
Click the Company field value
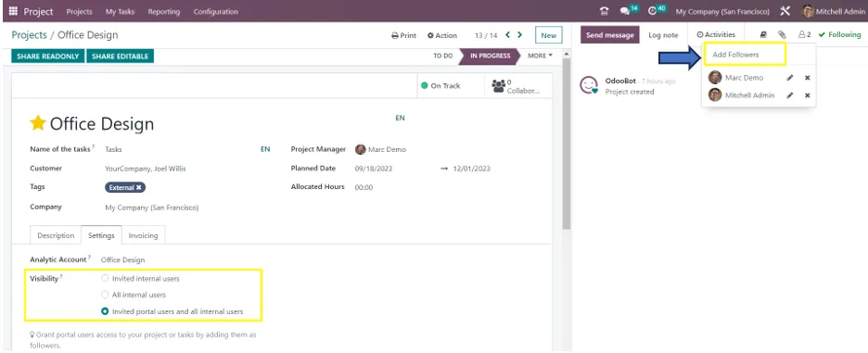pyautogui.click(x=152, y=208)
